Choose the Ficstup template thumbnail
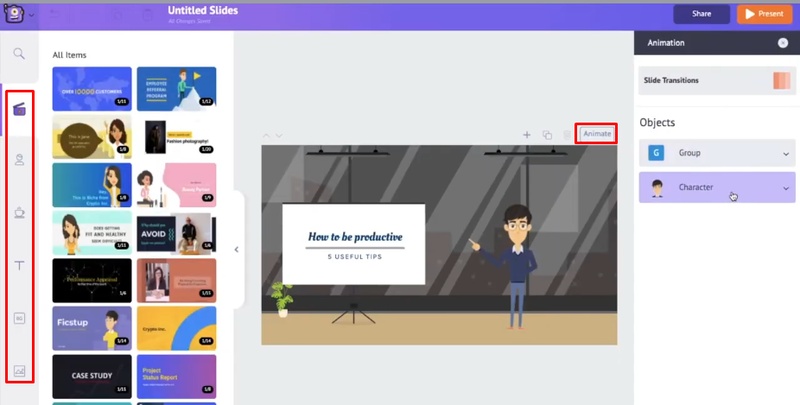The width and height of the screenshot is (800, 405). pos(92,328)
